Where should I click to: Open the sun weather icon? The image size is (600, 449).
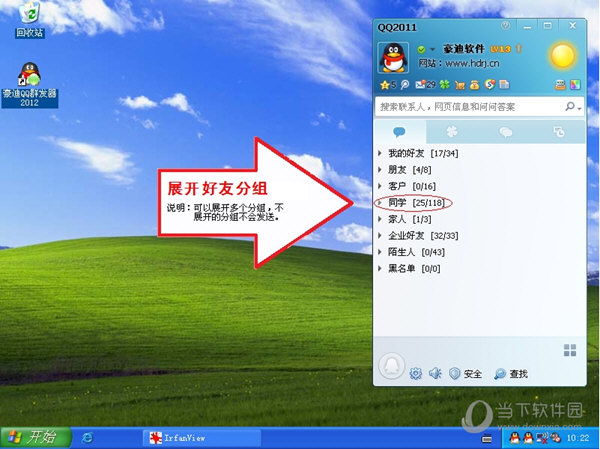(x=562, y=56)
